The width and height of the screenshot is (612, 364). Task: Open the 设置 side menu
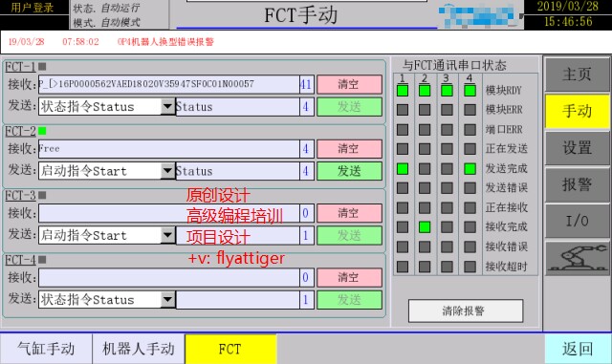coord(577,148)
